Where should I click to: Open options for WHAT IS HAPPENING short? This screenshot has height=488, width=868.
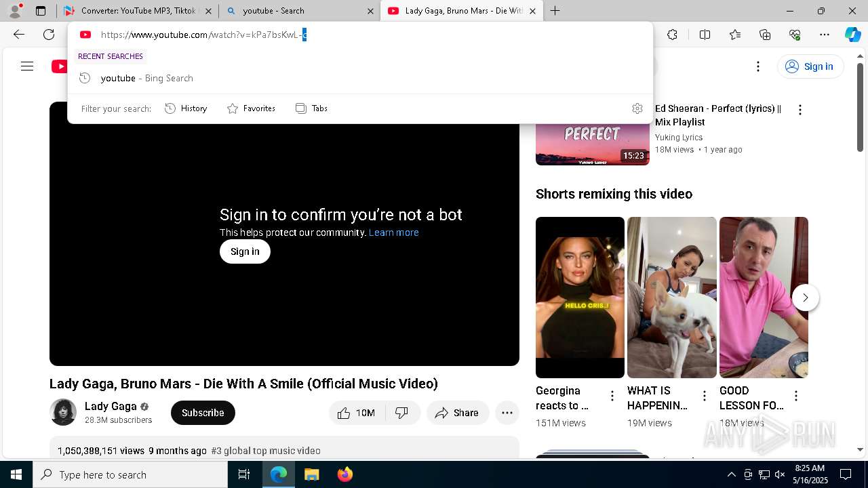pyautogui.click(x=705, y=396)
